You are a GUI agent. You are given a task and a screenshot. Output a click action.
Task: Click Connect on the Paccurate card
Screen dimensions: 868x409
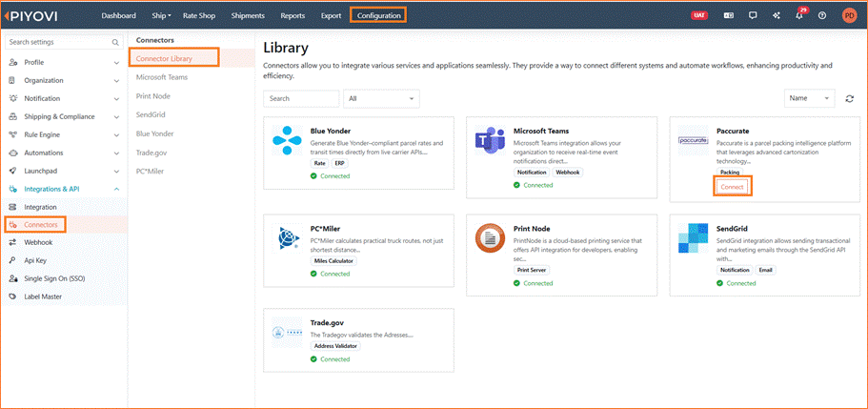[x=733, y=187]
